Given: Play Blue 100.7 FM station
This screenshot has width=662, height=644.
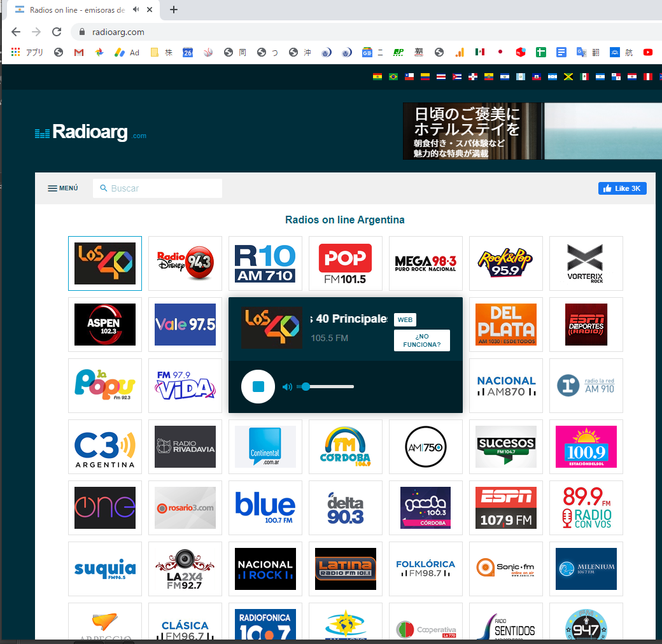Looking at the screenshot, I should [x=265, y=508].
